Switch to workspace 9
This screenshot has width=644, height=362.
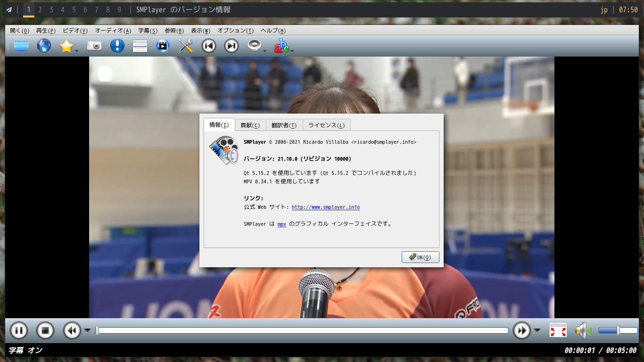119,9
